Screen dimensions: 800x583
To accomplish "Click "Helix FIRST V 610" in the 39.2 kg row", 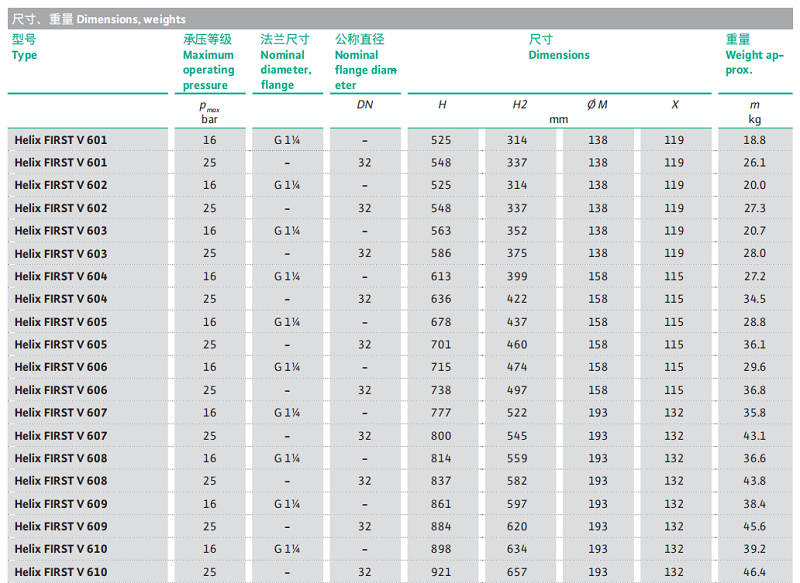I will [61, 549].
